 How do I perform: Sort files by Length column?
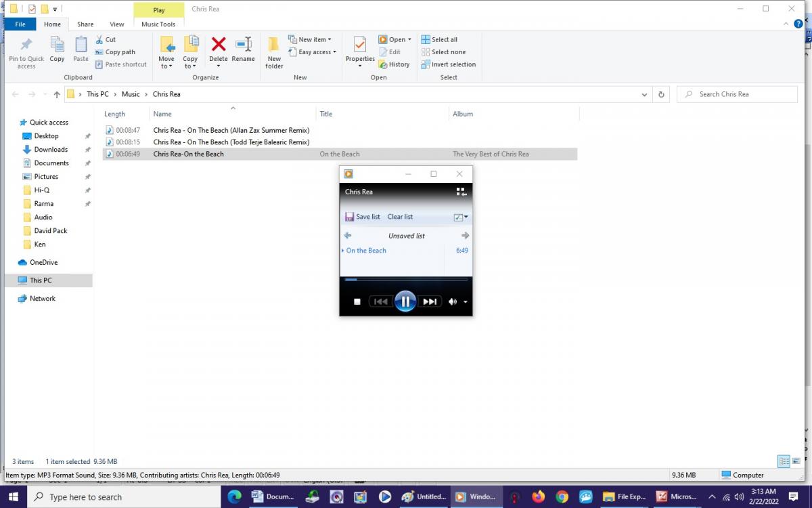(114, 114)
